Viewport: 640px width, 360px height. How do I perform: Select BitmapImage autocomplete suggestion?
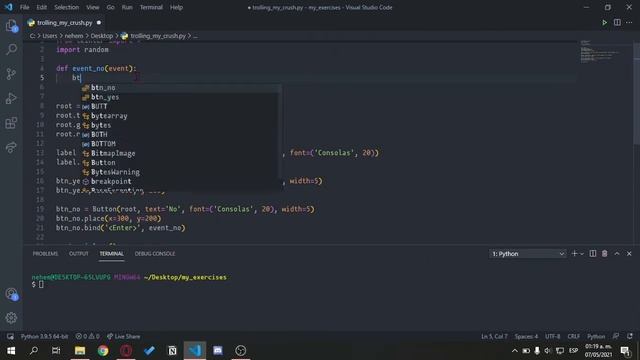(181, 153)
